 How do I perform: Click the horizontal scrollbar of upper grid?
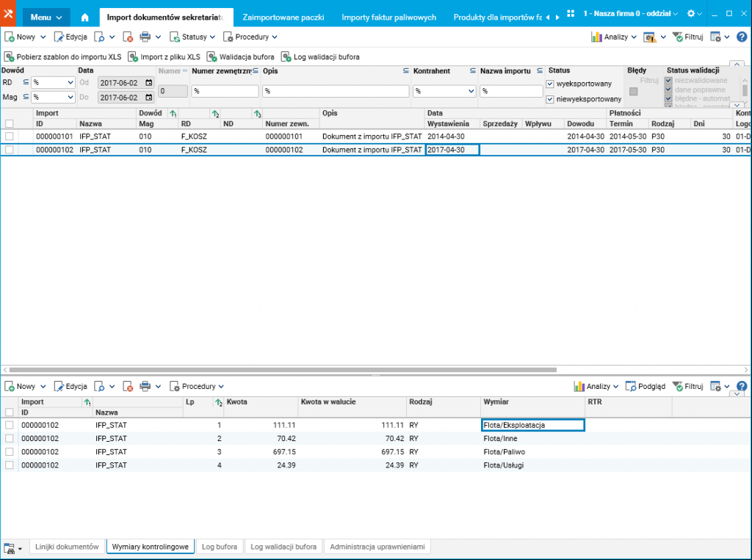coord(283,370)
